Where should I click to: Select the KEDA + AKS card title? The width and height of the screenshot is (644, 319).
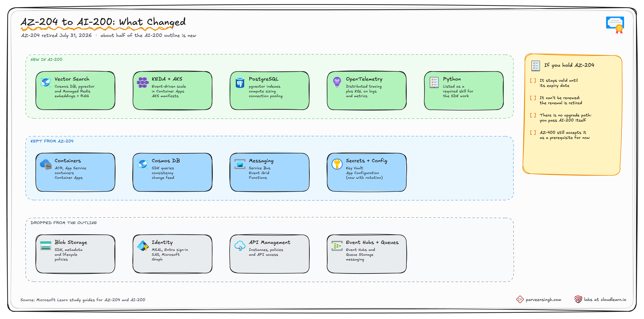tap(167, 79)
